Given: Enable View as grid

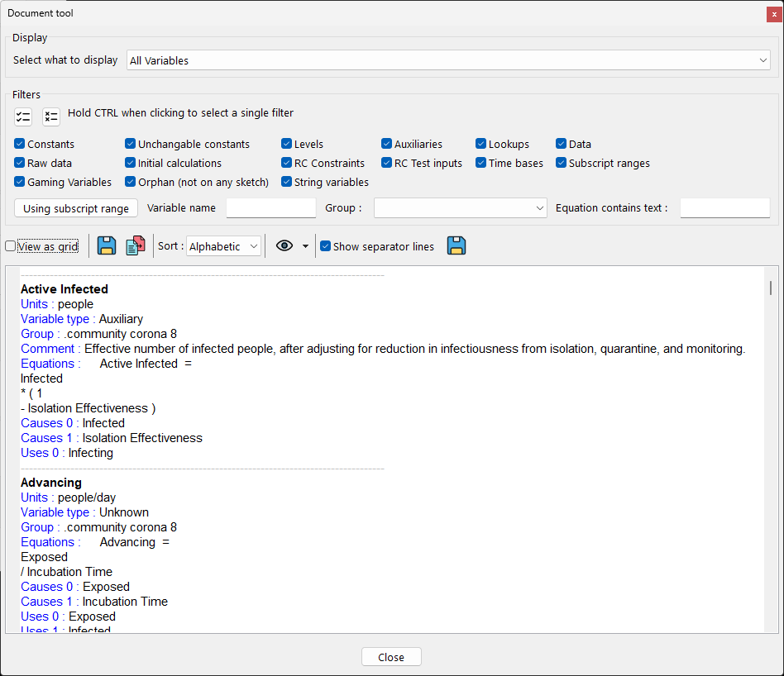Looking at the screenshot, I should (10, 245).
